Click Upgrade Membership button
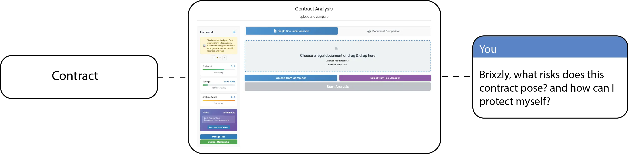644x154 pixels. [x=218, y=142]
